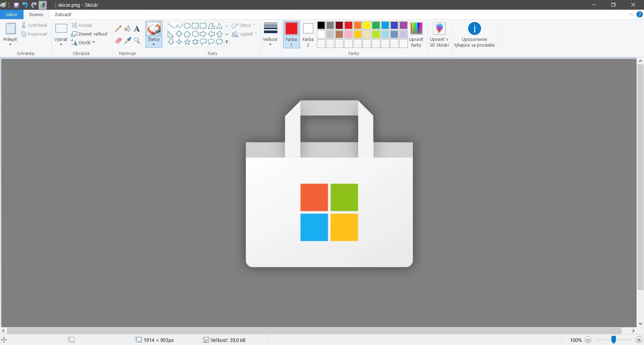Select the Pencil tool
Image resolution: width=644 pixels, height=345 pixels.
118,29
